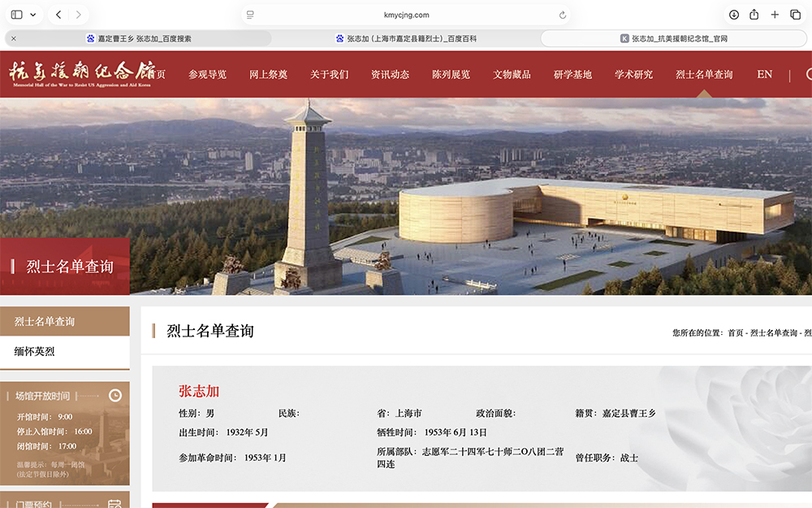Viewport: 812px width, 508px height.
Task: Open the 资讯动态 menu
Action: point(390,74)
